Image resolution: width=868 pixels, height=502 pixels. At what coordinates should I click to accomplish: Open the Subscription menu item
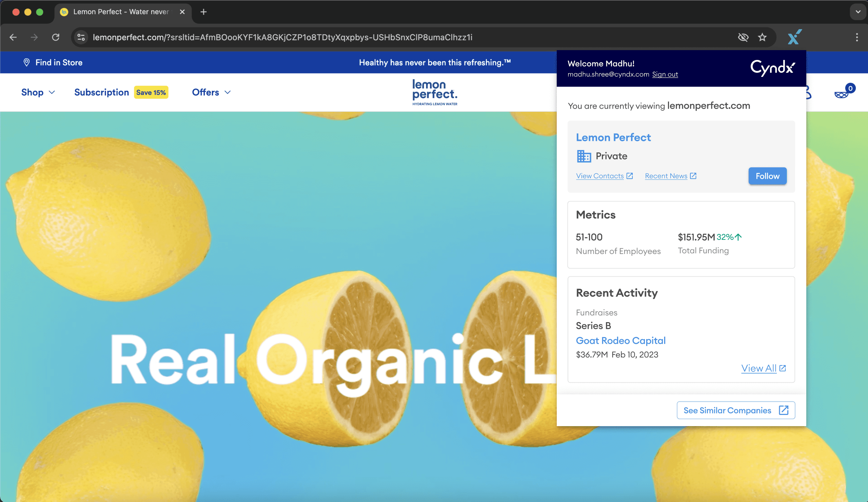(x=102, y=92)
